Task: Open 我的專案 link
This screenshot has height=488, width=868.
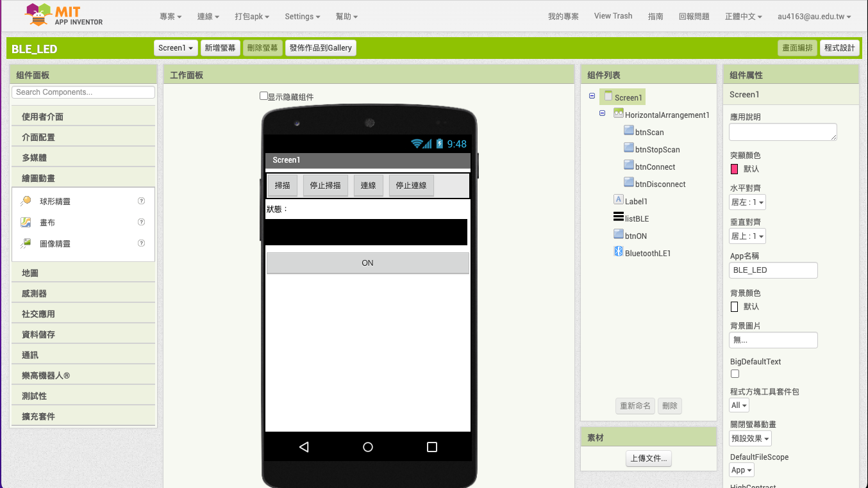Action: point(563,17)
